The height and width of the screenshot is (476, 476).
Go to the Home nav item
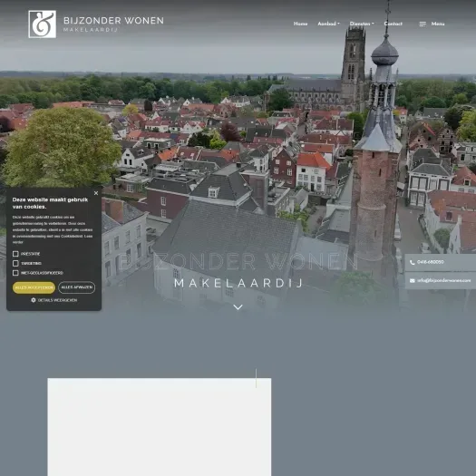[x=300, y=24]
